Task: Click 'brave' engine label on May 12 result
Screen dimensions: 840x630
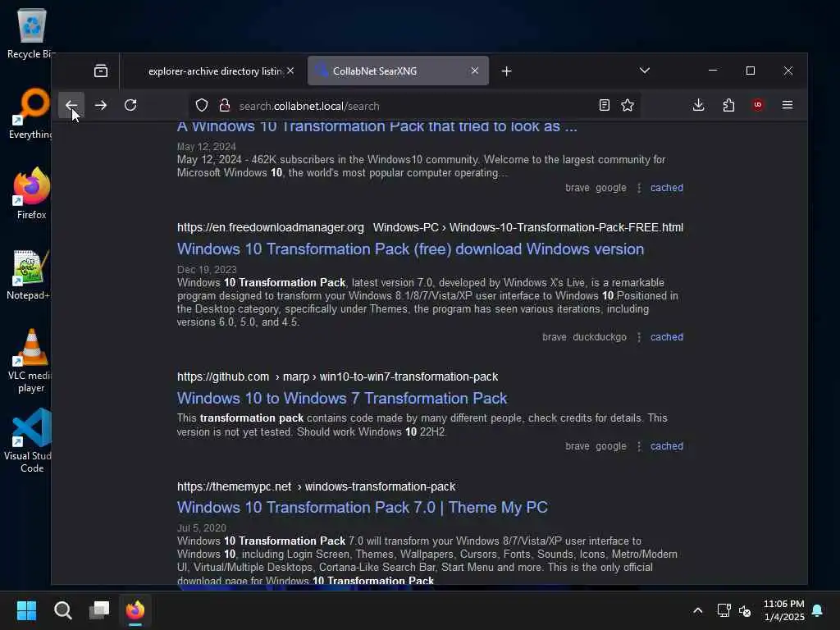Action: click(577, 188)
